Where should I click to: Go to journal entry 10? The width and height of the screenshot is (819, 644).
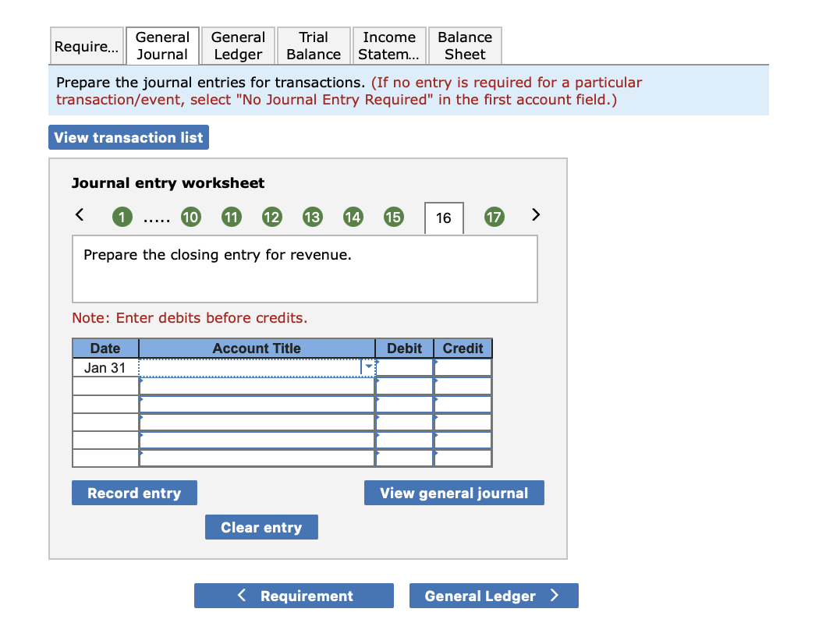190,217
